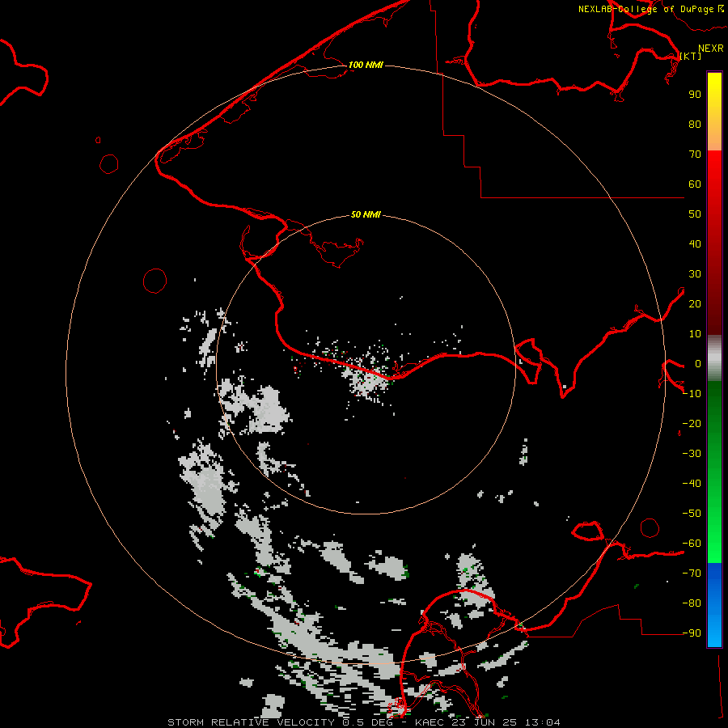728x728 pixels.
Task: Click the NEXR label above the scale
Action: coord(711,49)
